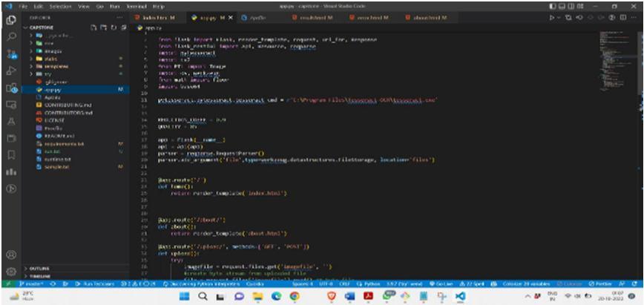Open the Explorer view in the activity bar

coord(11,20)
